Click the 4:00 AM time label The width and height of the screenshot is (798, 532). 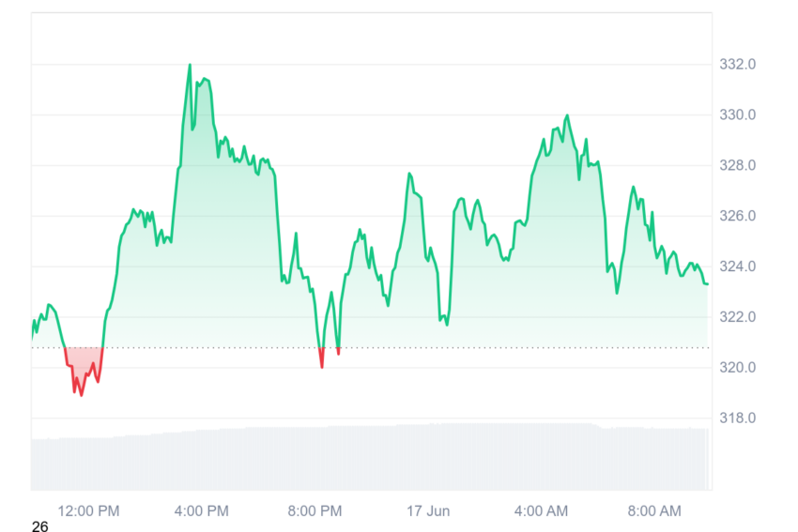[541, 511]
